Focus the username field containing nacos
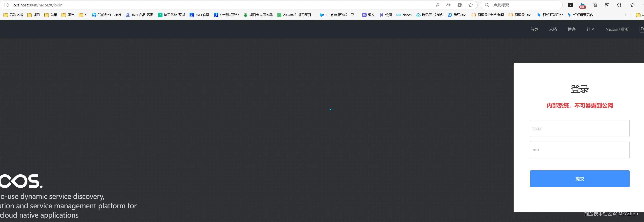This screenshot has height=222, width=644. [580, 128]
